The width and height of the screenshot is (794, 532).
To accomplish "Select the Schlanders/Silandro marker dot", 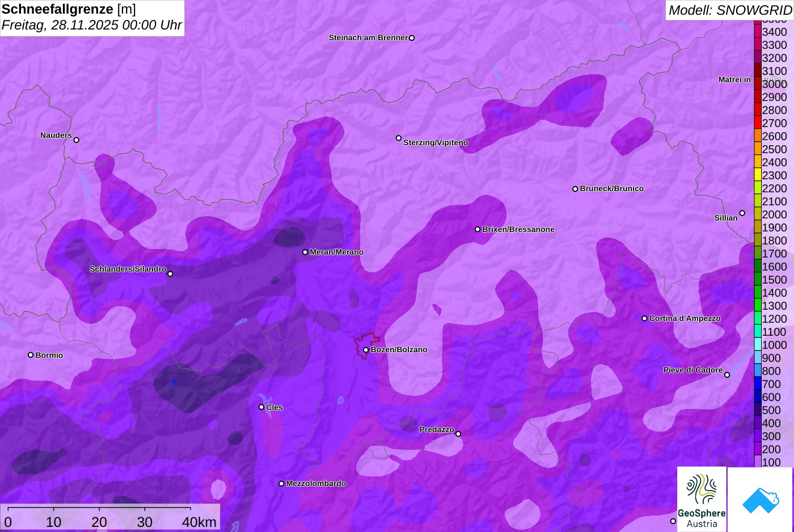I will click(170, 274).
